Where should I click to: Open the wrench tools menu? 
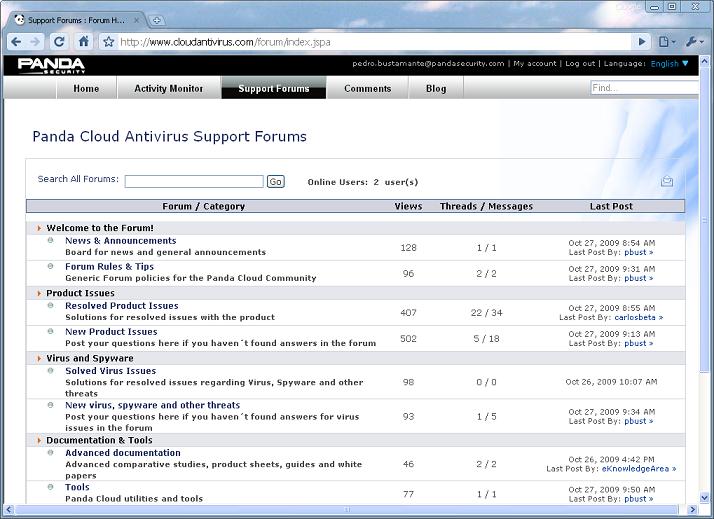coord(694,42)
